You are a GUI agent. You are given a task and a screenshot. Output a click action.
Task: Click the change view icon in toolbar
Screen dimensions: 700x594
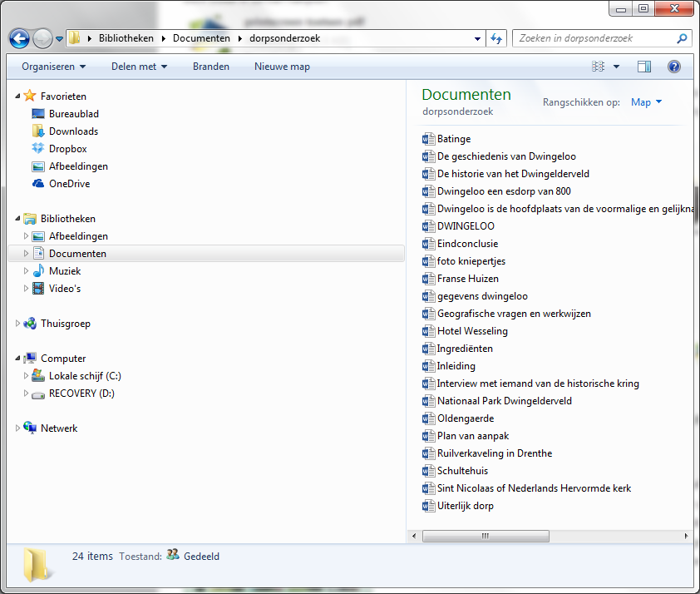599,67
